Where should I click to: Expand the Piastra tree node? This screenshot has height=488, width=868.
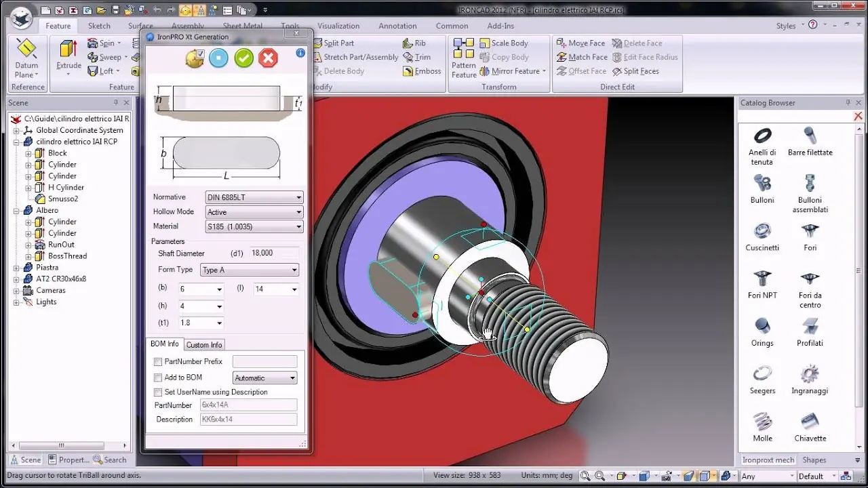[x=17, y=268]
